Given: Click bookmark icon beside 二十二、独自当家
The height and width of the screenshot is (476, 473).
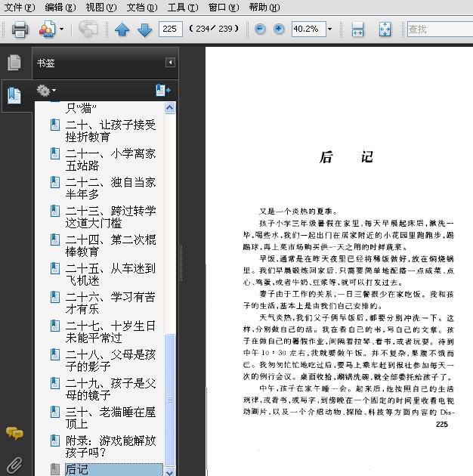Looking at the screenshot, I should (x=55, y=182).
